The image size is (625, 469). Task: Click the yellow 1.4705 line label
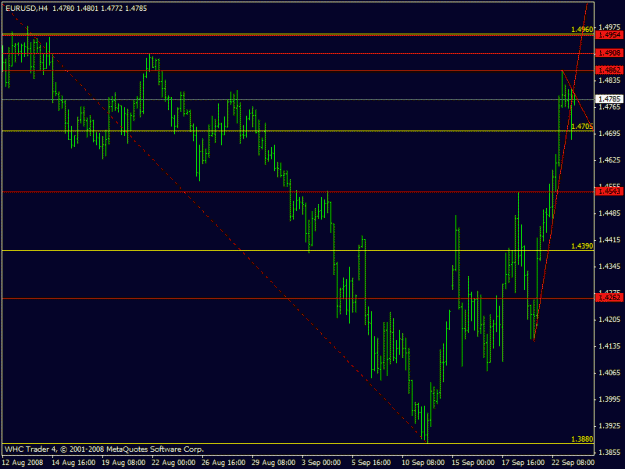[x=582, y=126]
